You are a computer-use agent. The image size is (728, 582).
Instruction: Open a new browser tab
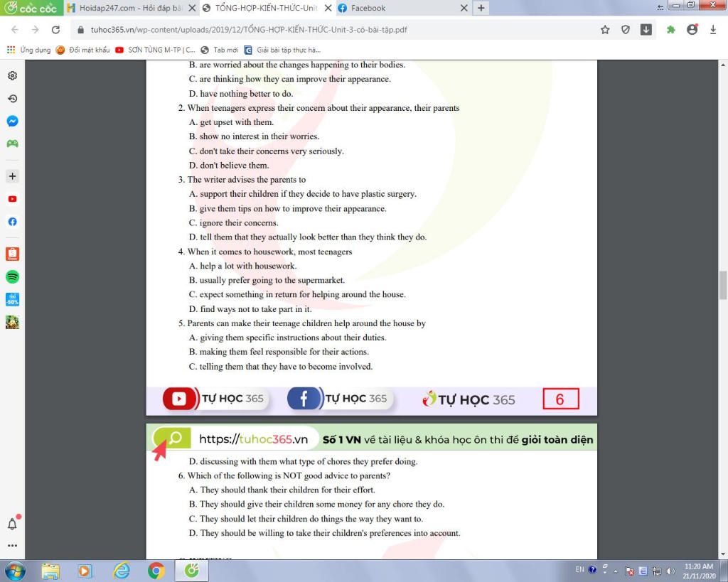pos(481,8)
